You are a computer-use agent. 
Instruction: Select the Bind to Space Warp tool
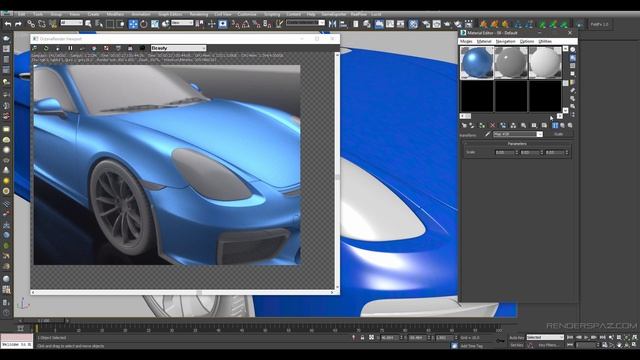click(53, 24)
